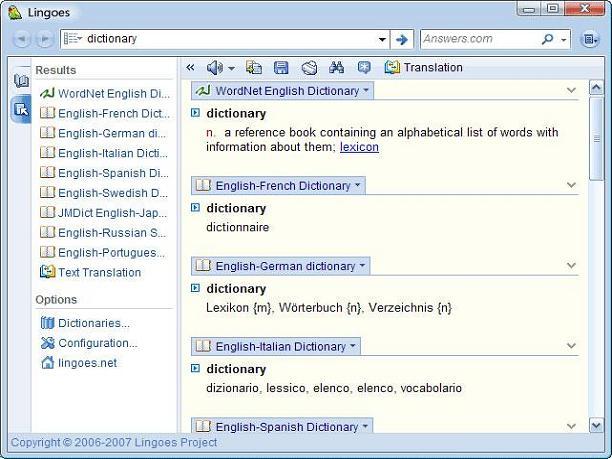This screenshot has height=459, width=612.
Task: Click the scrollbar down arrow
Action: (x=596, y=425)
